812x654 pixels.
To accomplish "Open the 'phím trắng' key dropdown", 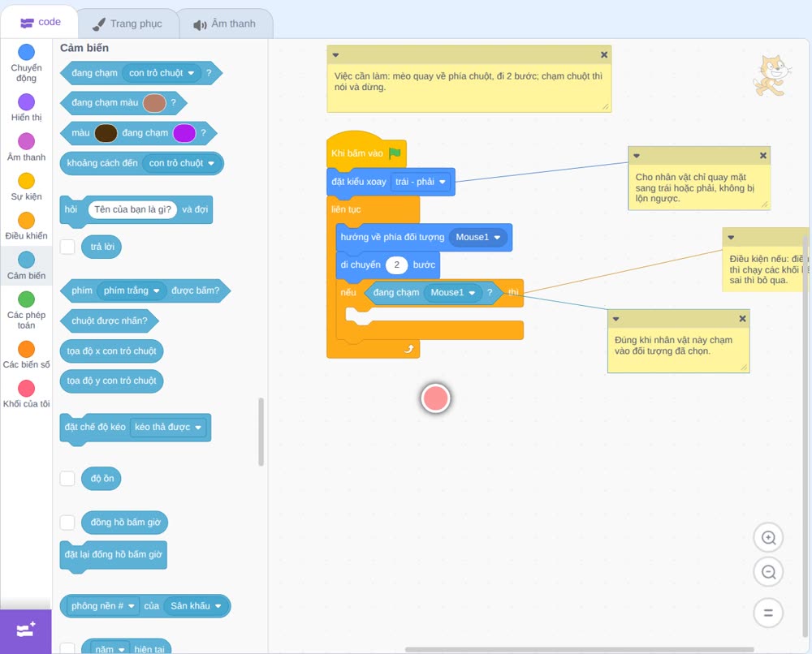I will coord(132,290).
